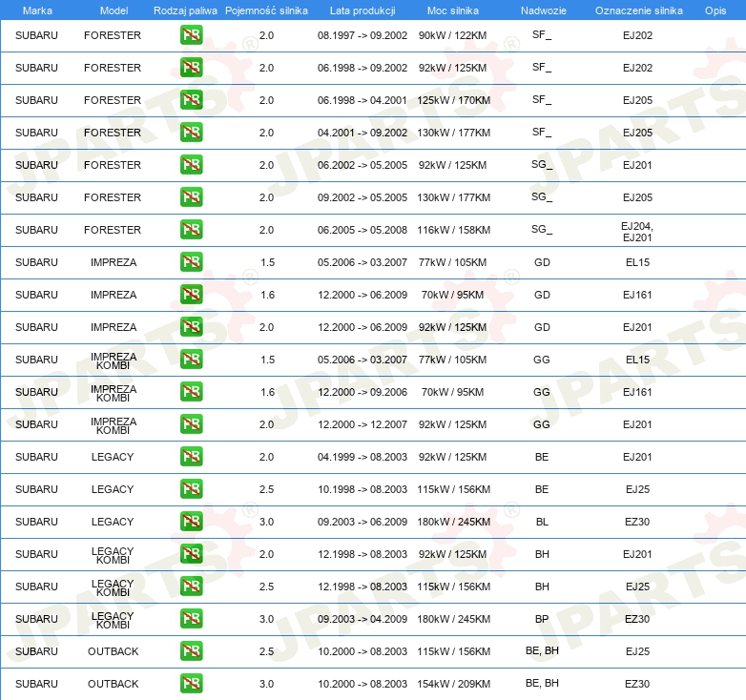Select the '154kW / 209KM' power cell
Screen dimensions: 746x700
[453, 684]
